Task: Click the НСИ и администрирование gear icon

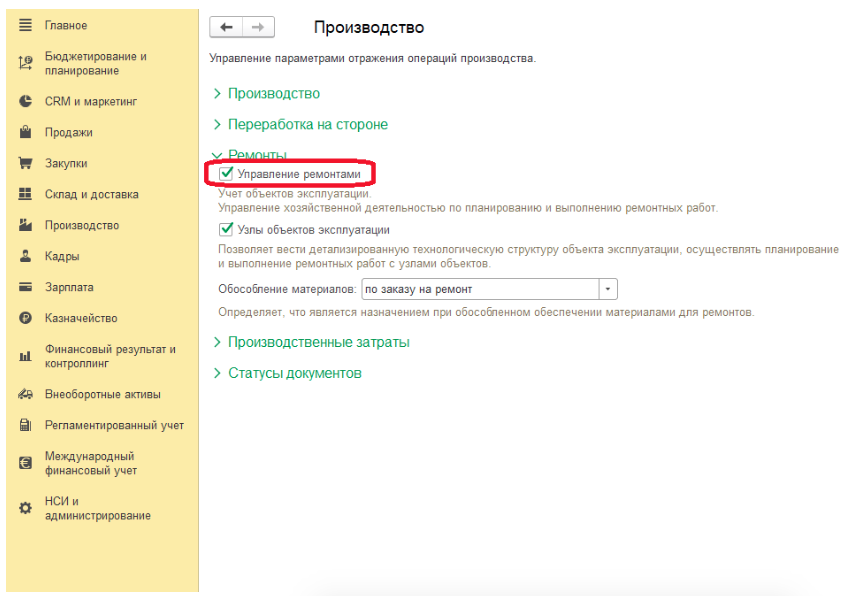Action: coord(25,508)
